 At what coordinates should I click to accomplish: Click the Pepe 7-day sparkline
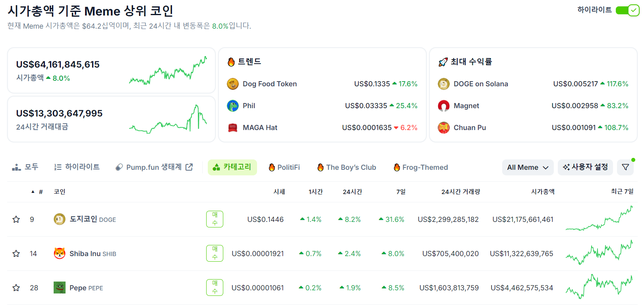click(599, 287)
